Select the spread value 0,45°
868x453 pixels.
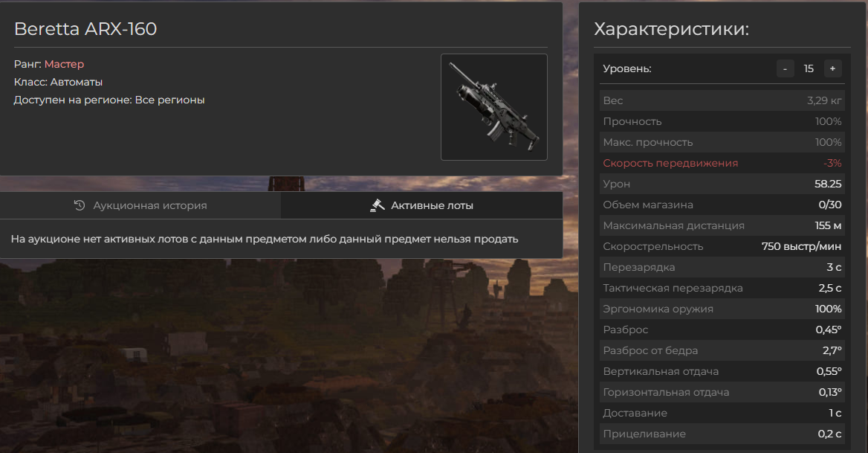[x=829, y=330]
